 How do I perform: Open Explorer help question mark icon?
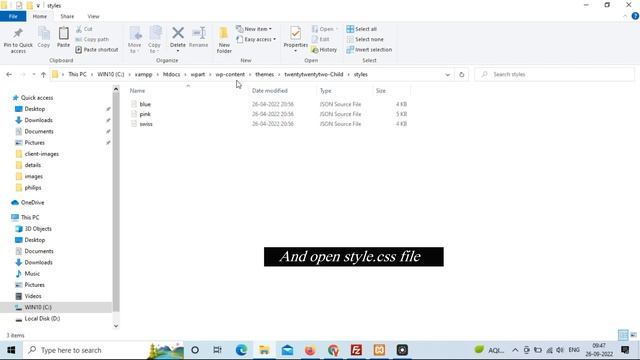click(635, 16)
